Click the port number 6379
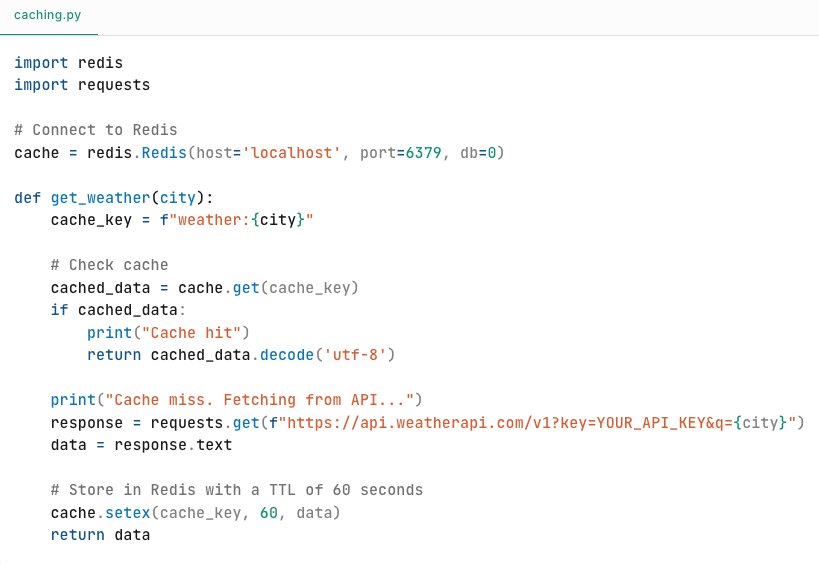This screenshot has height=564, width=819. pyautogui.click(x=423, y=153)
